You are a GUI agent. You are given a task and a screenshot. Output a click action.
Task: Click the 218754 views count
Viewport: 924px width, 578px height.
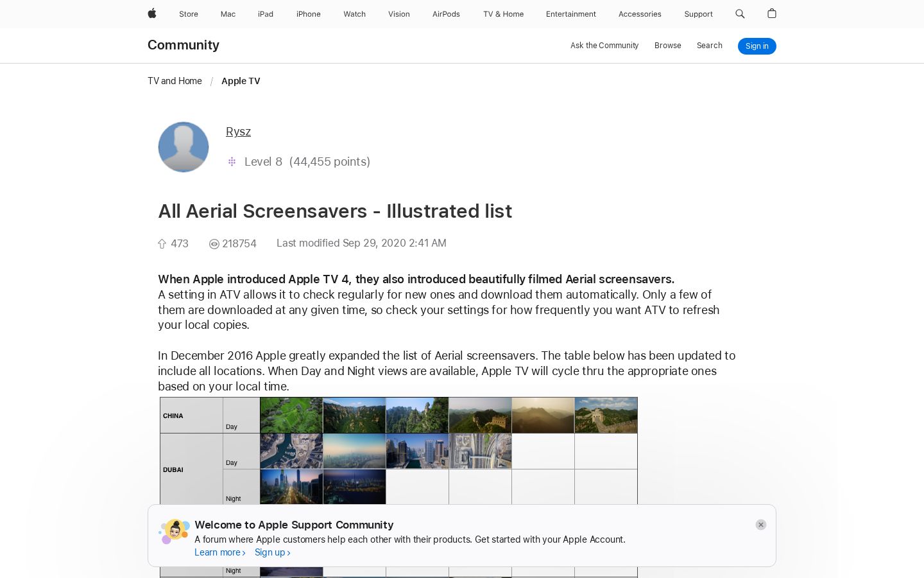[239, 244]
